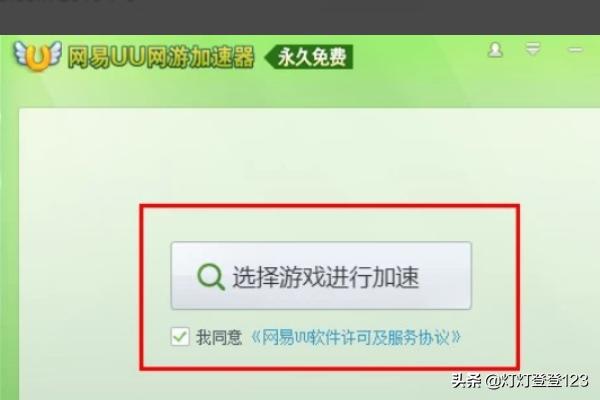The height and width of the screenshot is (400, 600).
Task: Uncheck the 我同意 agreement checkbox
Action: [x=180, y=337]
